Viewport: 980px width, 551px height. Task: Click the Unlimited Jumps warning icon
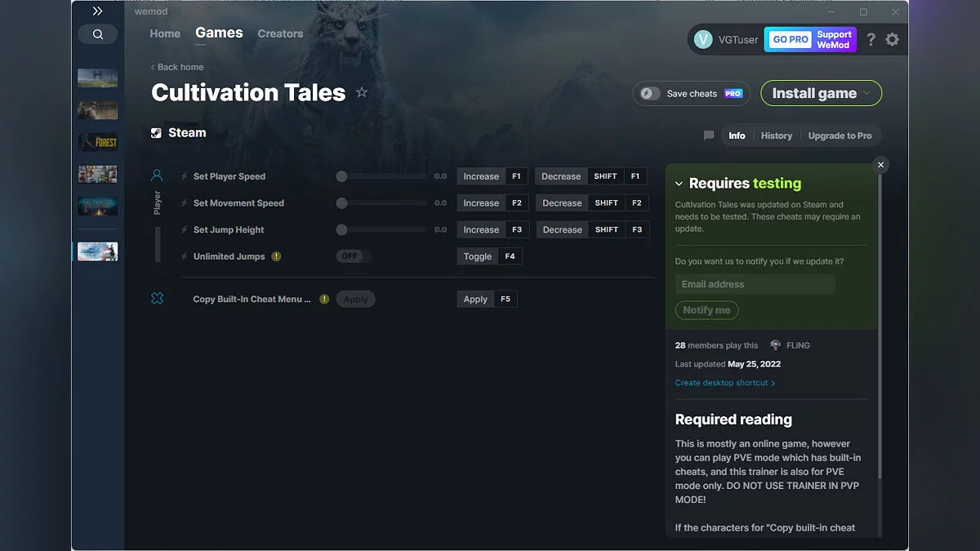coord(276,256)
